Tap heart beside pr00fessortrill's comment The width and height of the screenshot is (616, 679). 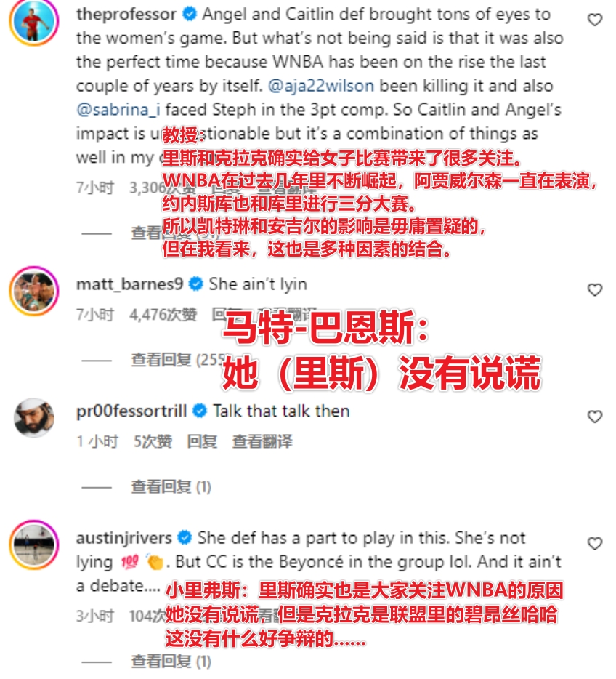[595, 417]
